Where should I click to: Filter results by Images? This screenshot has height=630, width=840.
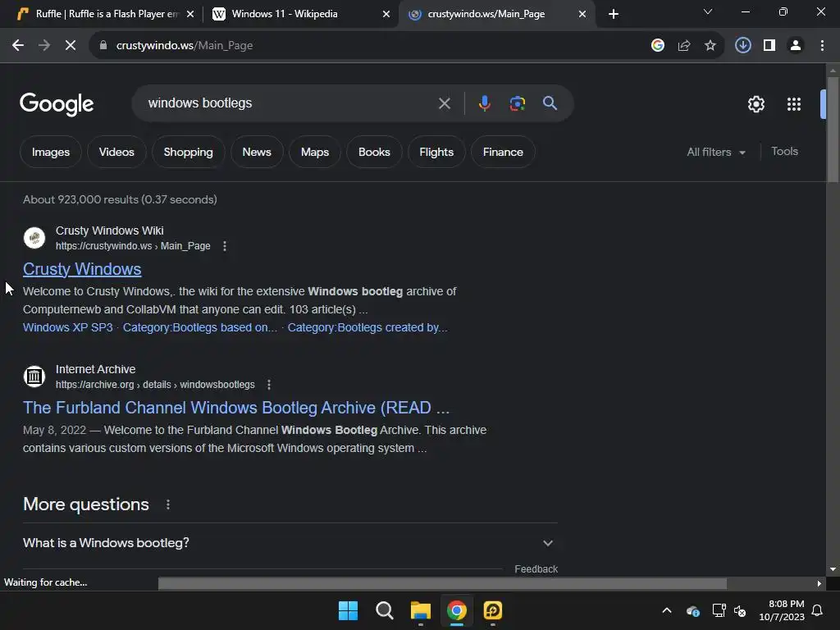click(x=50, y=152)
